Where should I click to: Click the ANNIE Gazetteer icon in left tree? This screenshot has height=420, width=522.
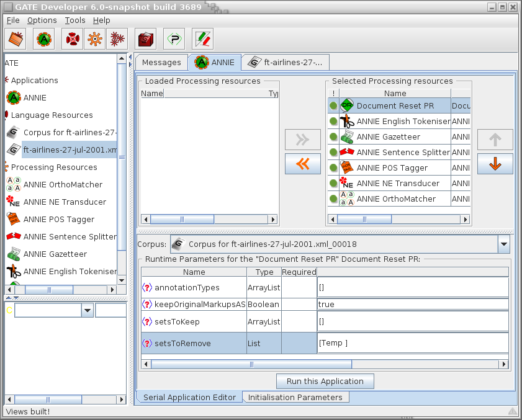pyautogui.click(x=14, y=254)
